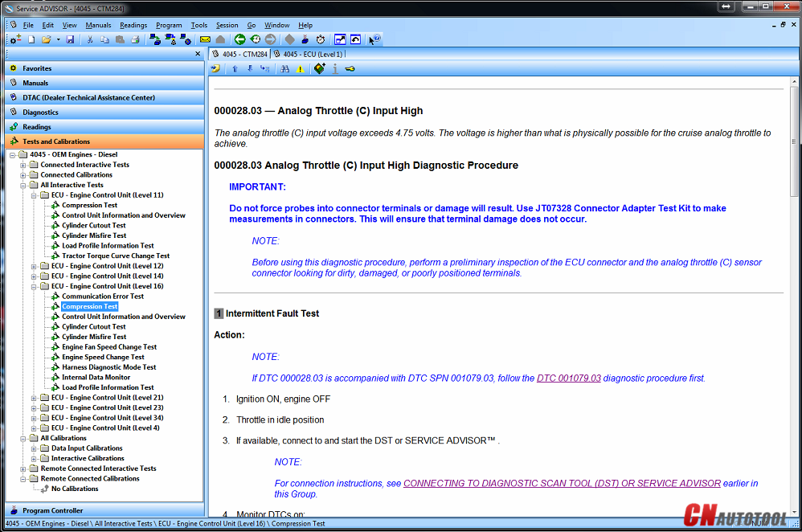Open the Program Controller section

tap(104, 510)
